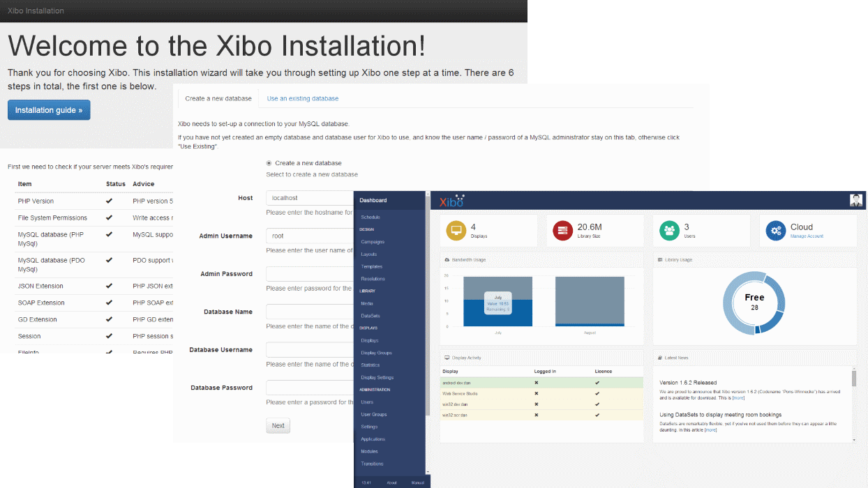Open Layouts in the sidebar

pos(369,254)
